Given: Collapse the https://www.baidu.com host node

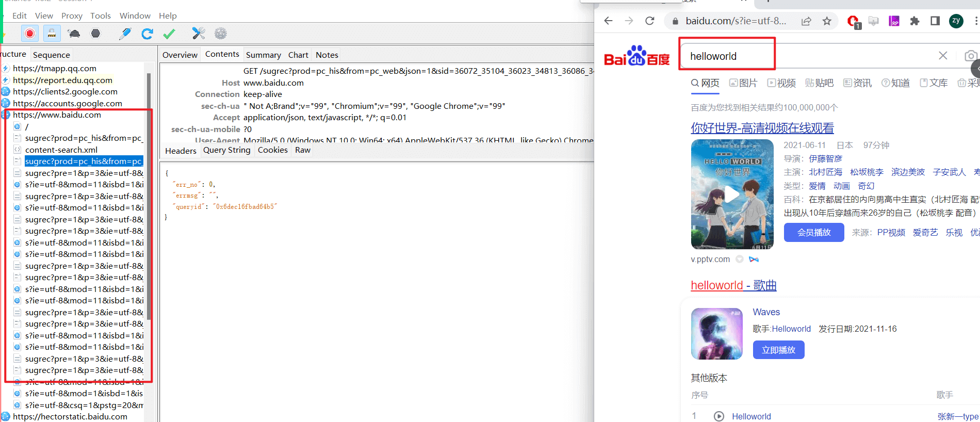Looking at the screenshot, I should (x=6, y=115).
